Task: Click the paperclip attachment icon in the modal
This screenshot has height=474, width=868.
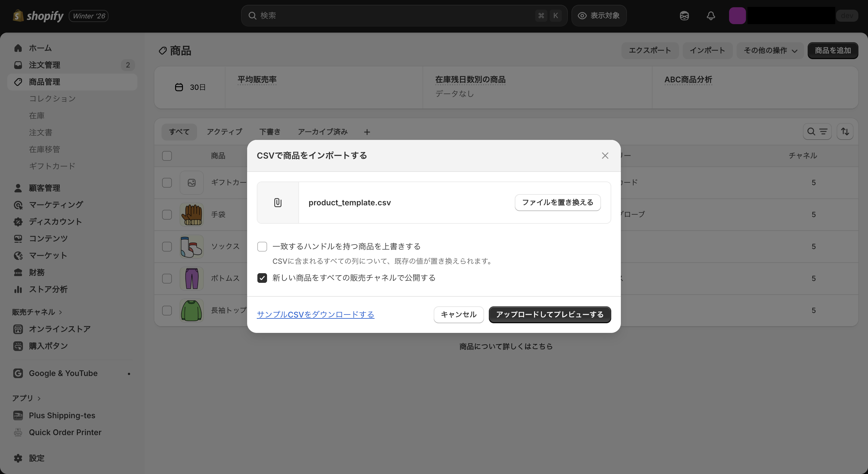Action: coord(277,203)
